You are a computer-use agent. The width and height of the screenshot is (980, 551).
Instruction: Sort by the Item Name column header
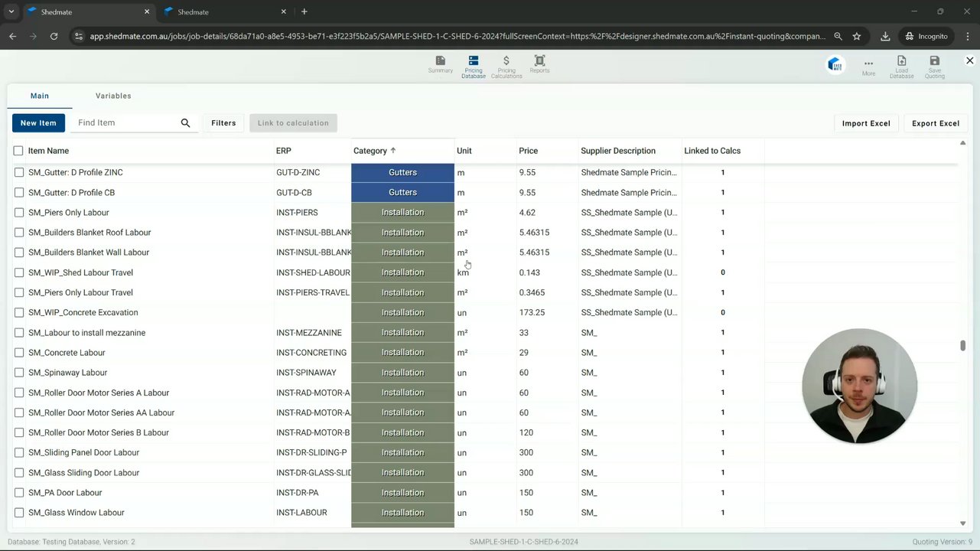[48, 151]
